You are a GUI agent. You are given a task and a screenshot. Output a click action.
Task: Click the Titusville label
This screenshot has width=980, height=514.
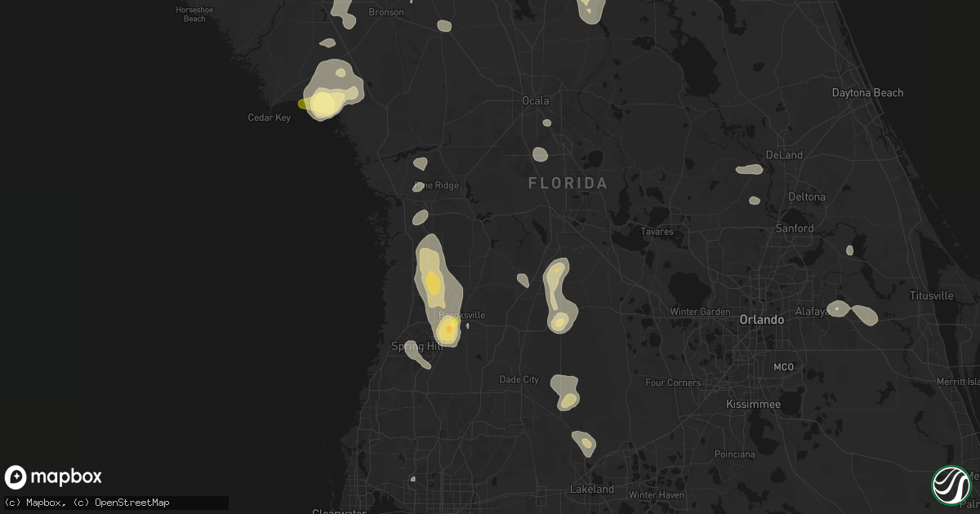pyautogui.click(x=932, y=296)
